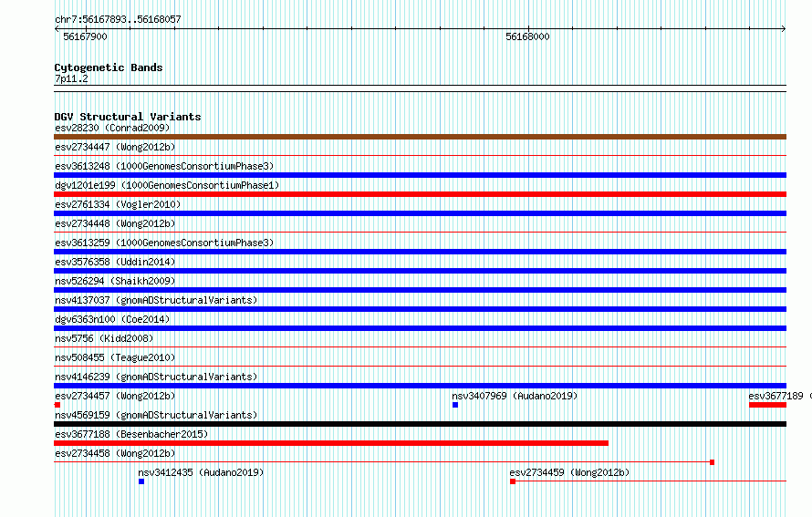Screen dimensions: 812x517
Task: Select the esv2734459 (Wong2012b) label
Action: (569, 472)
